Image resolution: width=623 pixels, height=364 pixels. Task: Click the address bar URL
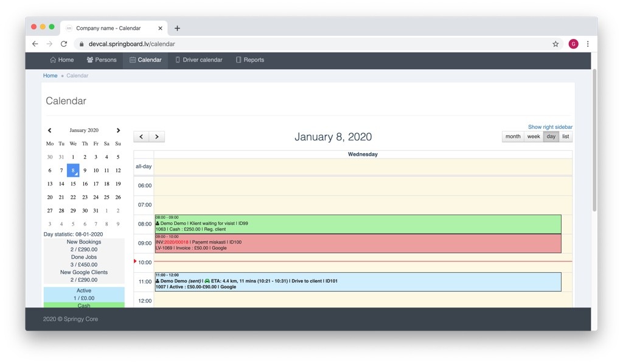point(131,44)
